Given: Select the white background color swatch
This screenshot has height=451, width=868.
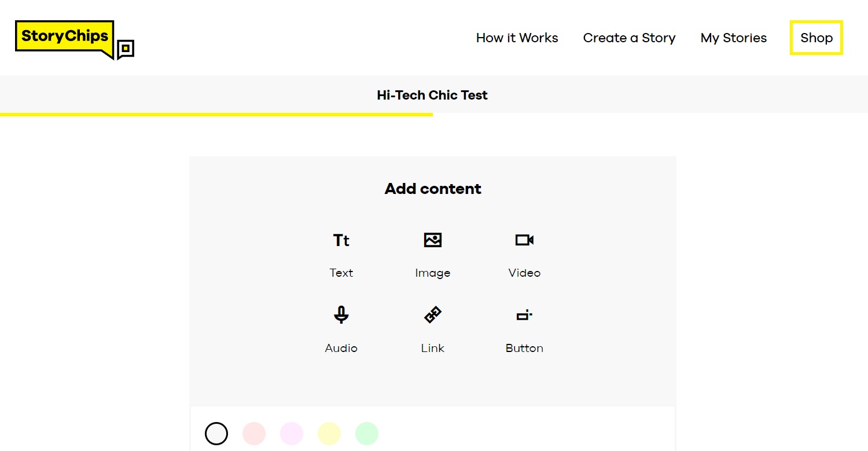Looking at the screenshot, I should (216, 434).
